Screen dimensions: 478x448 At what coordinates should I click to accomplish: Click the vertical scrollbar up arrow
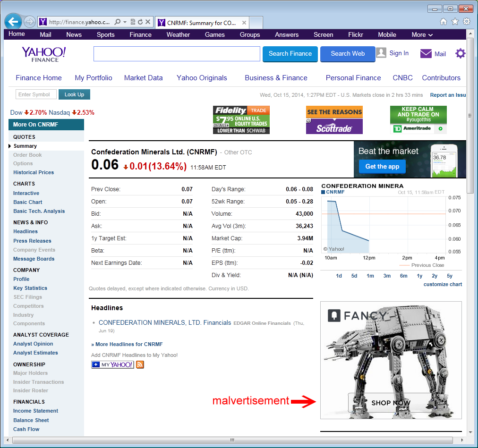(x=470, y=33)
